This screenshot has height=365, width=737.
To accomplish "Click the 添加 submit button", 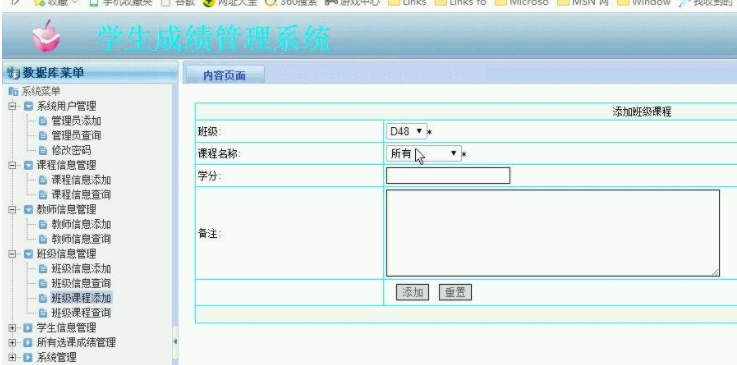I will pos(412,292).
